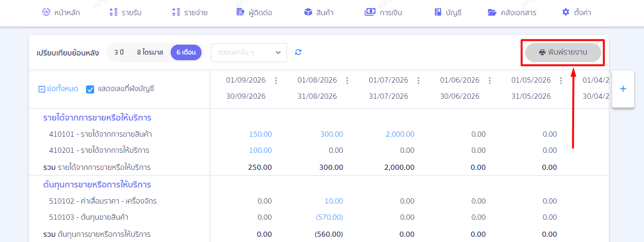This screenshot has width=644, height=242.
Task: Click the 31/05/2026 end date header
Action: (x=531, y=96)
